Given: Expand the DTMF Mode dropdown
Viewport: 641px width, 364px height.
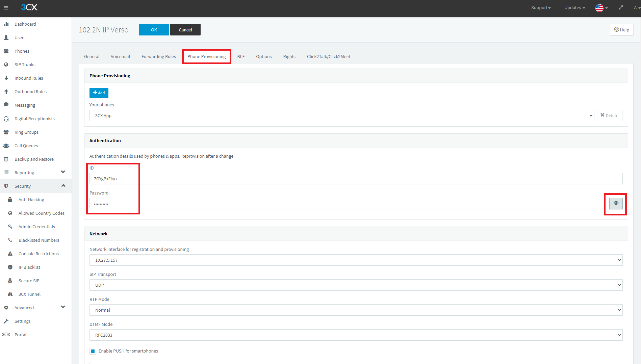Looking at the screenshot, I should (x=356, y=335).
